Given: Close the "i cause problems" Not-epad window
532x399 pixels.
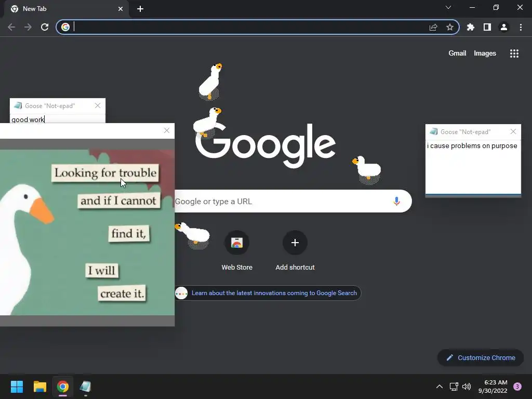Looking at the screenshot, I should click(513, 131).
